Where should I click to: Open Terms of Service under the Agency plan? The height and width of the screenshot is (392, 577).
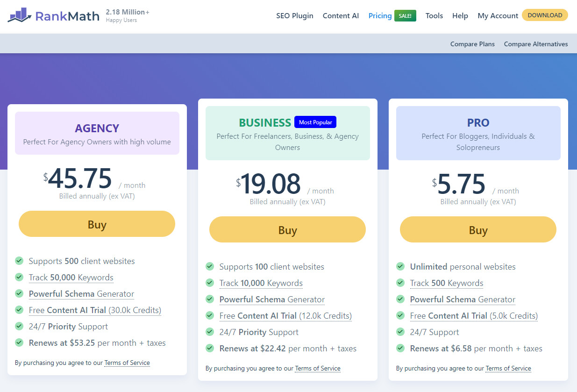[x=127, y=363]
